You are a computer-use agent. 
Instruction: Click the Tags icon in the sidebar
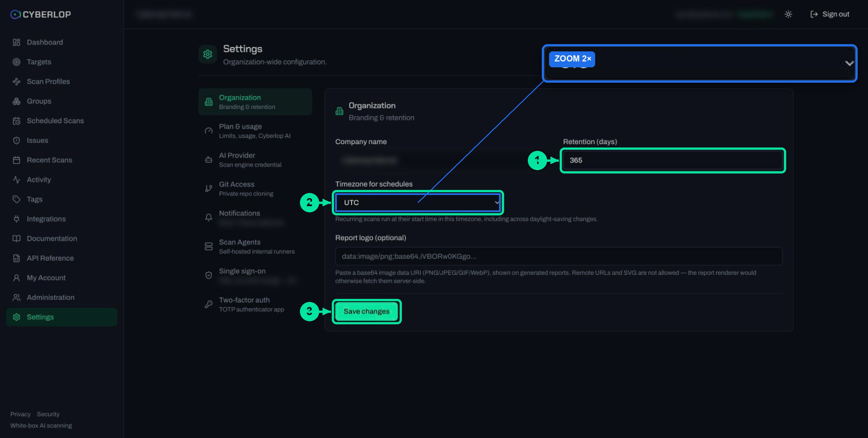(16, 199)
